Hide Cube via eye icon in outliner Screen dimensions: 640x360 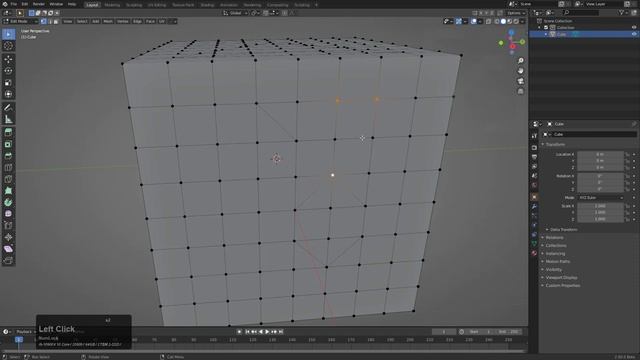(634, 34)
